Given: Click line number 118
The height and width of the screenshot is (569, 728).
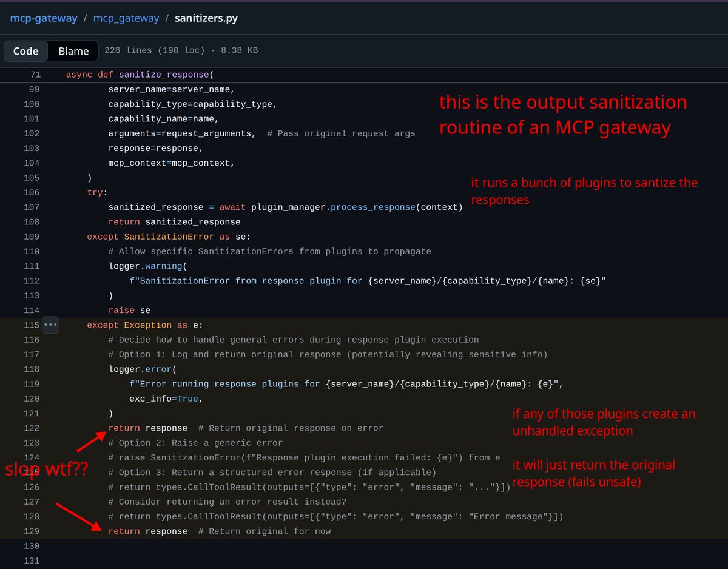Looking at the screenshot, I should pyautogui.click(x=32, y=369).
